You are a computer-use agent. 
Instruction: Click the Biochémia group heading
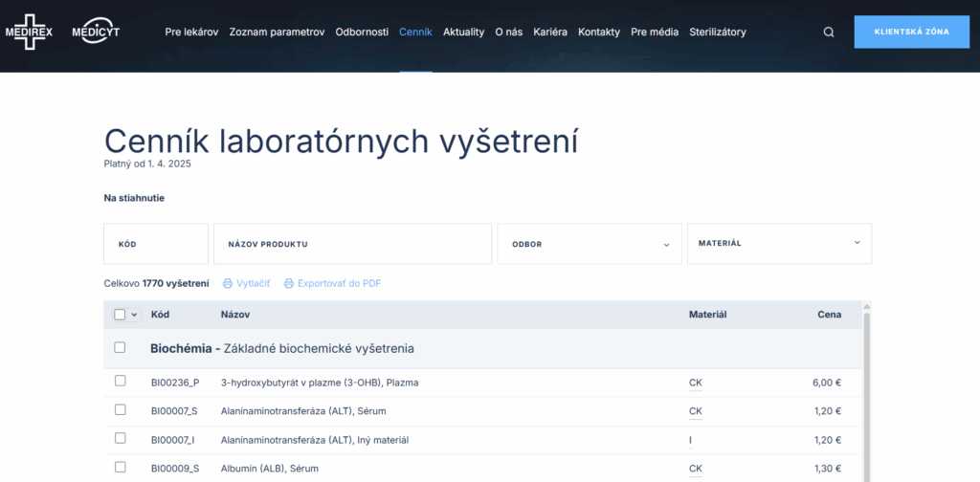point(282,348)
